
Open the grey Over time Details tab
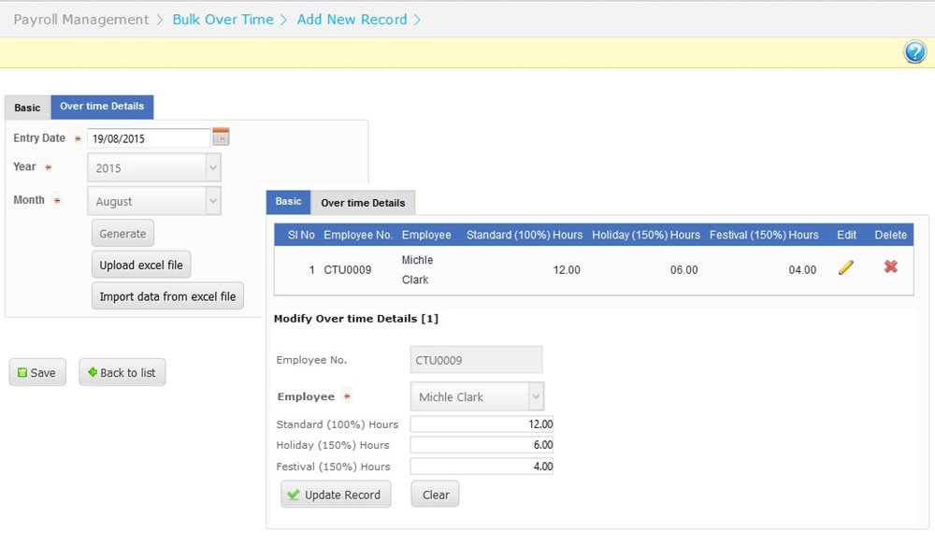(363, 203)
